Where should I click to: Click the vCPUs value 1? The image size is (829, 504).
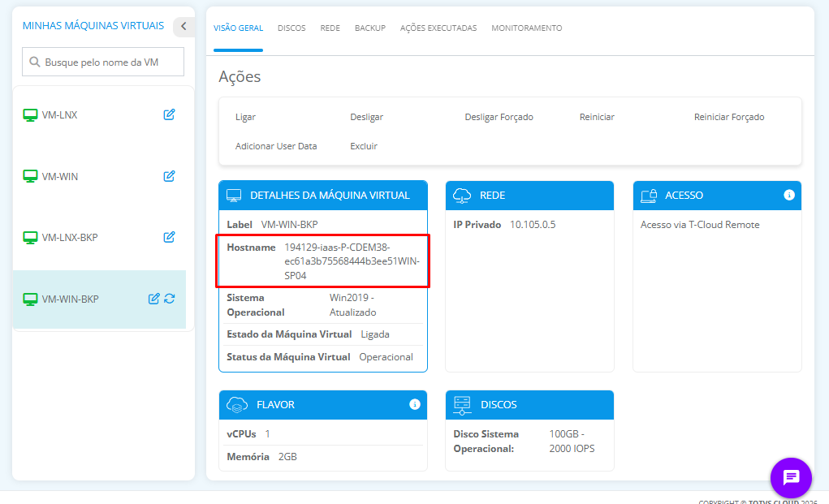(x=267, y=433)
